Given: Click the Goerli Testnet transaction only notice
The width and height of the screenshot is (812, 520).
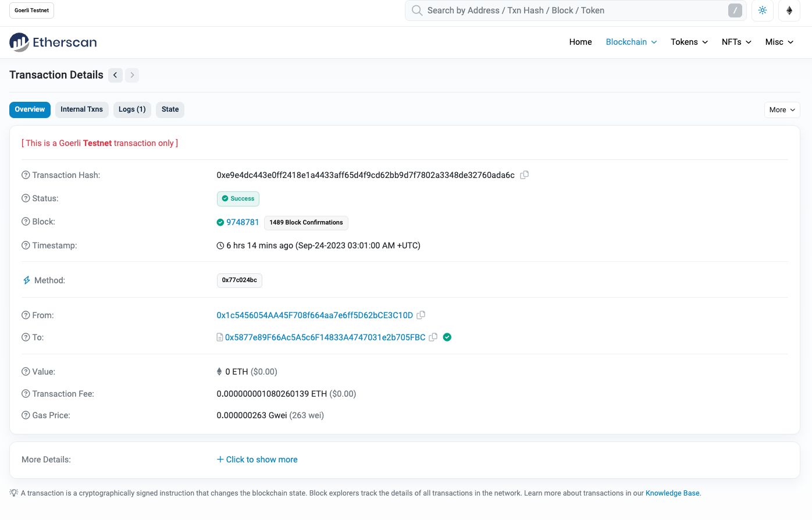Looking at the screenshot, I should (x=99, y=143).
